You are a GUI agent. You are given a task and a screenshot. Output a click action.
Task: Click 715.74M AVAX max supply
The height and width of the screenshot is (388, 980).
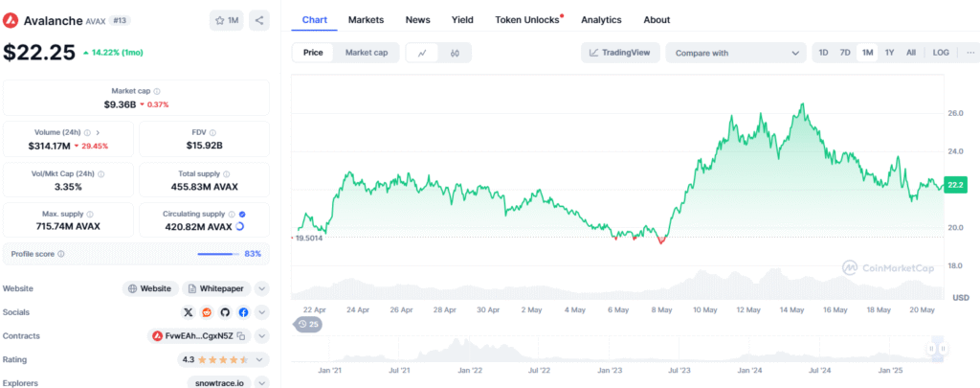point(68,226)
